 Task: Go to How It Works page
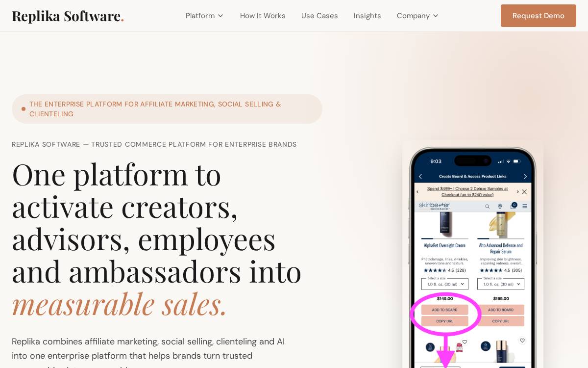263,16
